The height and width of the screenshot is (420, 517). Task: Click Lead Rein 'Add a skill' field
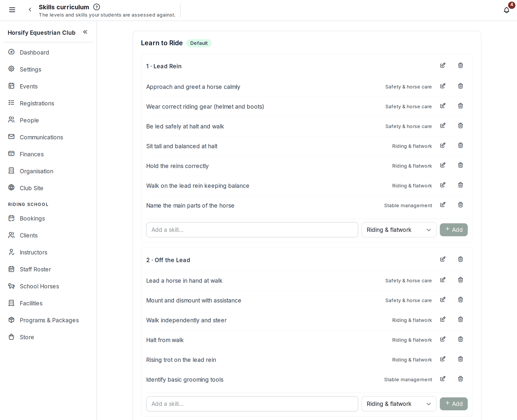(x=252, y=230)
